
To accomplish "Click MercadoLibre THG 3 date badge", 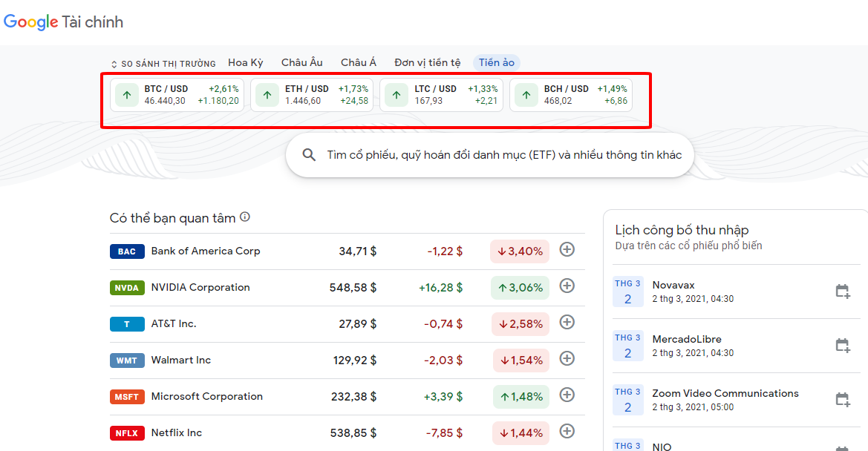I will (x=627, y=346).
